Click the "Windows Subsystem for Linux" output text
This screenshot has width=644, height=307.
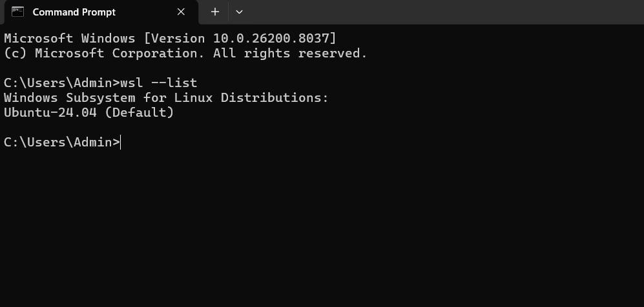pyautogui.click(x=109, y=97)
